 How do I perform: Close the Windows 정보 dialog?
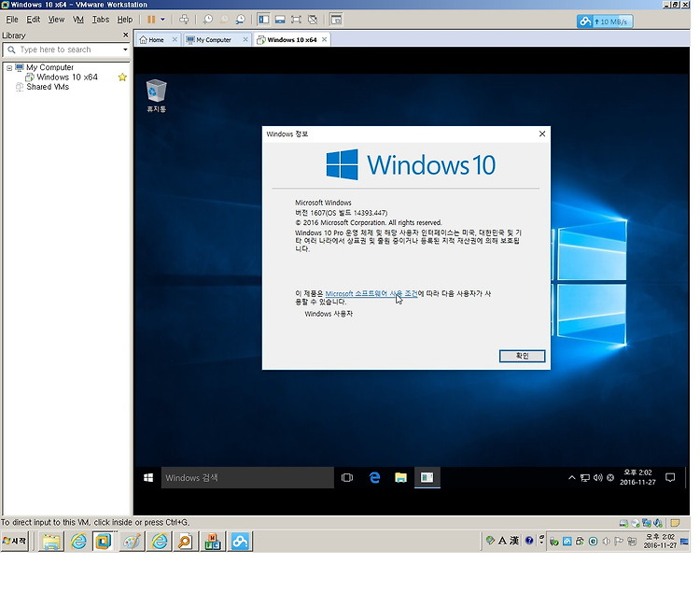(542, 134)
